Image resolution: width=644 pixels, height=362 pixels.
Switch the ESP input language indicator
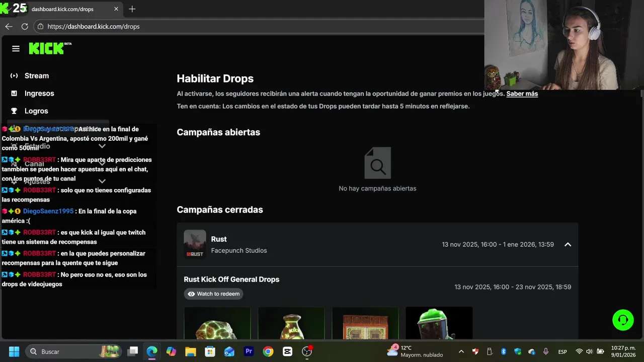click(x=562, y=351)
